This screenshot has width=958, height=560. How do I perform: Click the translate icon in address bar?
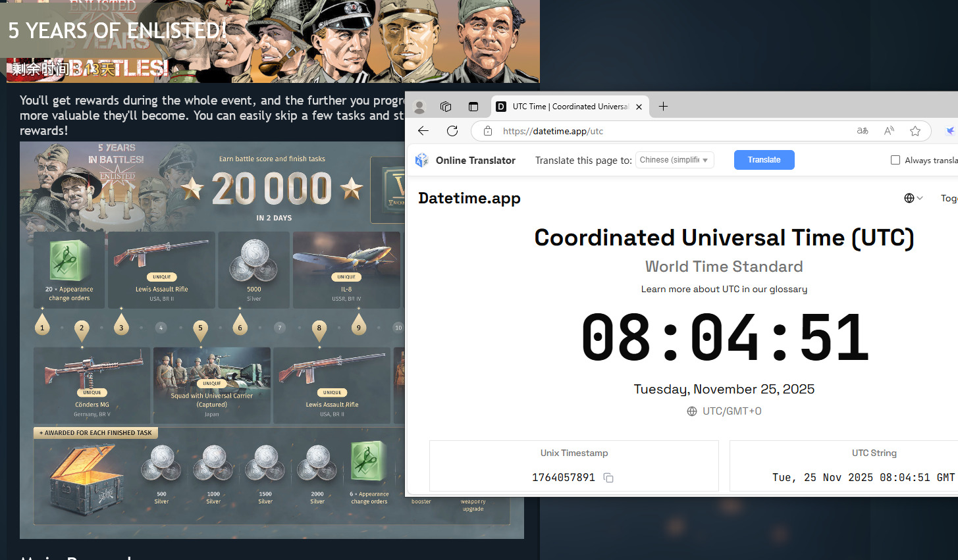863,131
